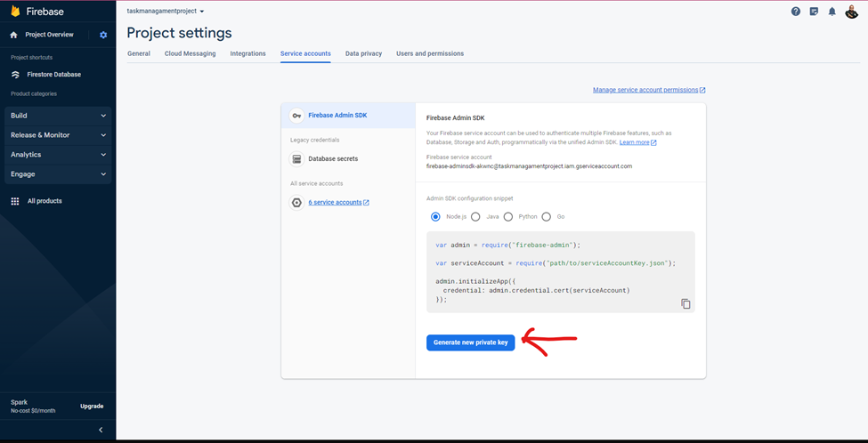
Task: Switch to the Cloud Messaging tab
Action: point(190,53)
